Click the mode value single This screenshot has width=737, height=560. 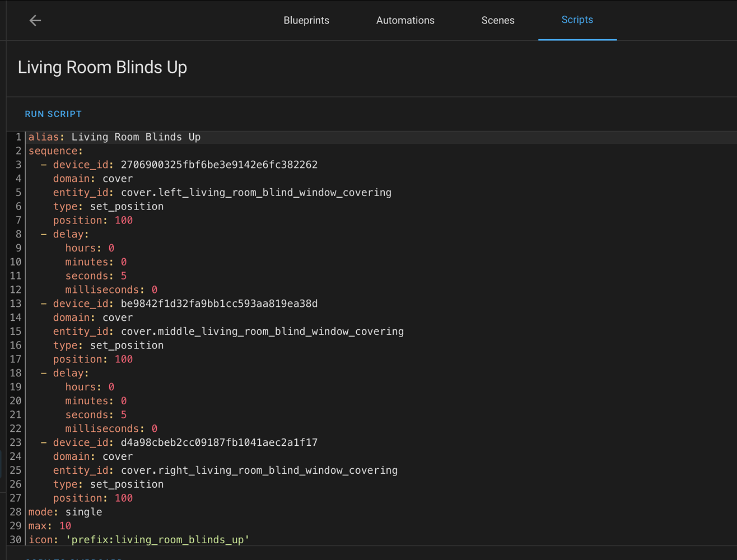coord(84,512)
